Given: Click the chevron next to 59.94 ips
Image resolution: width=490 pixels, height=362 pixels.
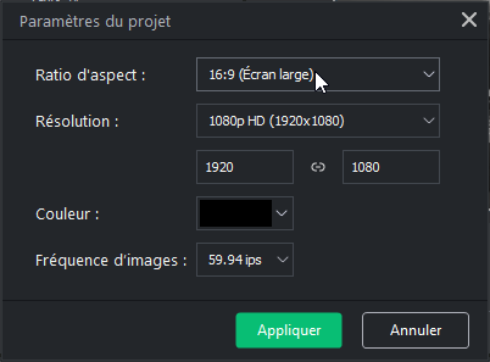Looking at the screenshot, I should (x=282, y=260).
